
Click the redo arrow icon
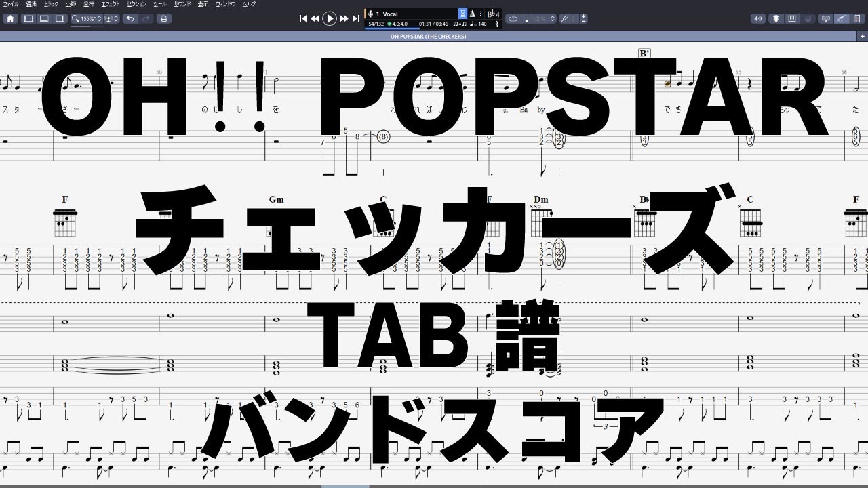[144, 18]
